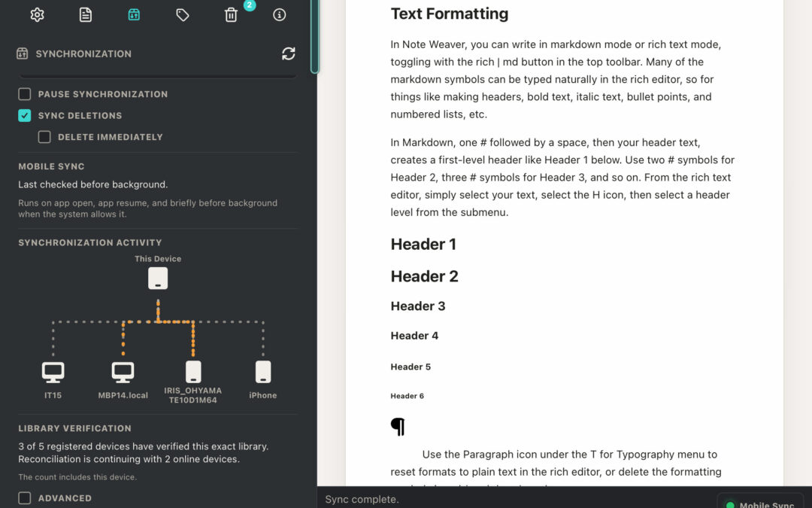
Task: Click the pilcrow paragraph symbol in document
Action: click(x=398, y=427)
